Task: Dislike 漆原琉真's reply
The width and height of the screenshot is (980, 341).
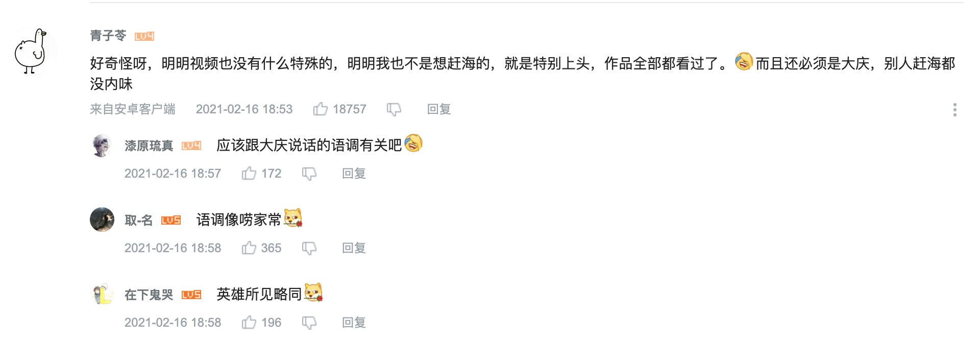Action: (x=309, y=174)
